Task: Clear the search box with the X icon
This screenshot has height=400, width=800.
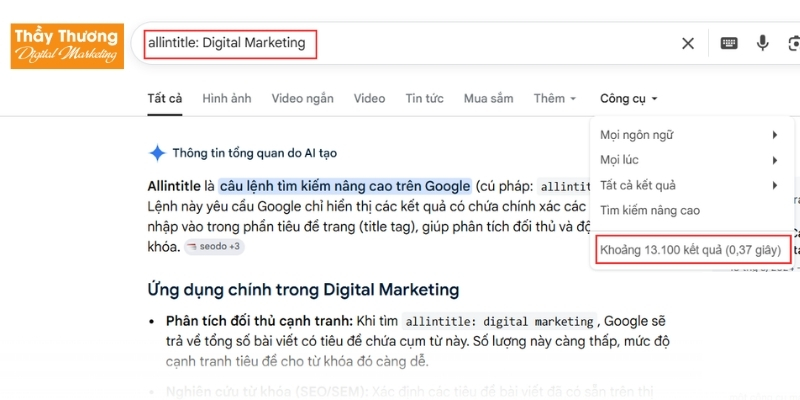Action: (688, 44)
